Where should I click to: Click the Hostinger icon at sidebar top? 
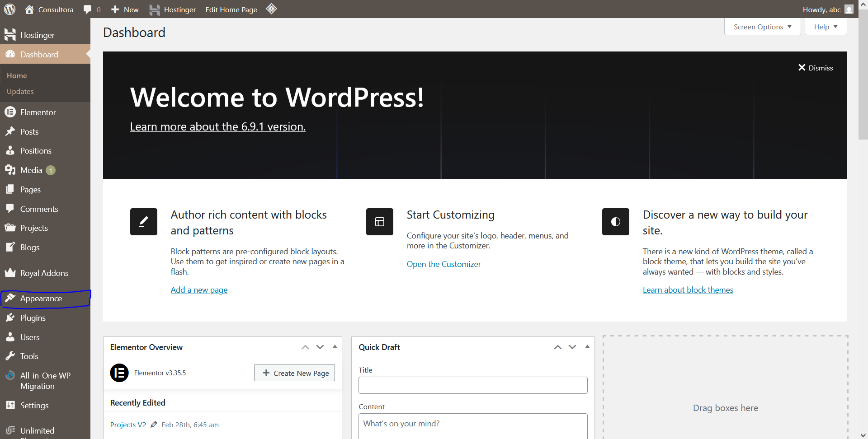(10, 34)
